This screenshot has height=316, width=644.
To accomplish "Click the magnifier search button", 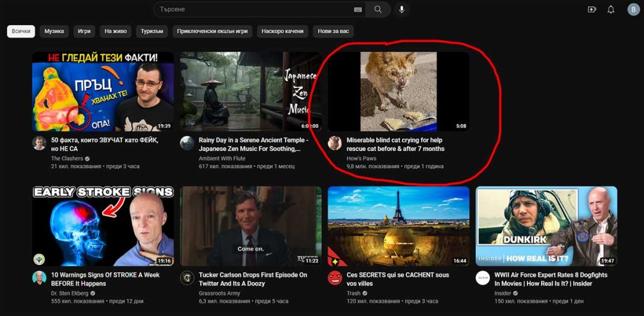I will (378, 9).
